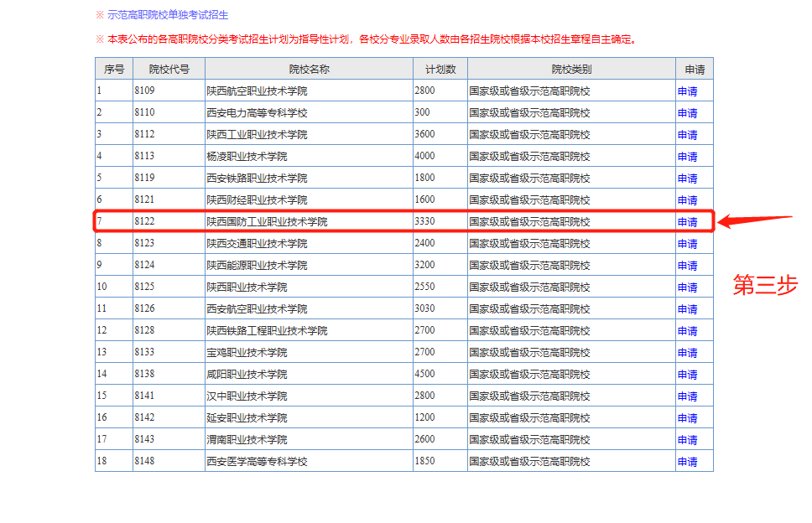
Task: Select school name 陕西工业职业技术学院
Action: tap(257, 135)
